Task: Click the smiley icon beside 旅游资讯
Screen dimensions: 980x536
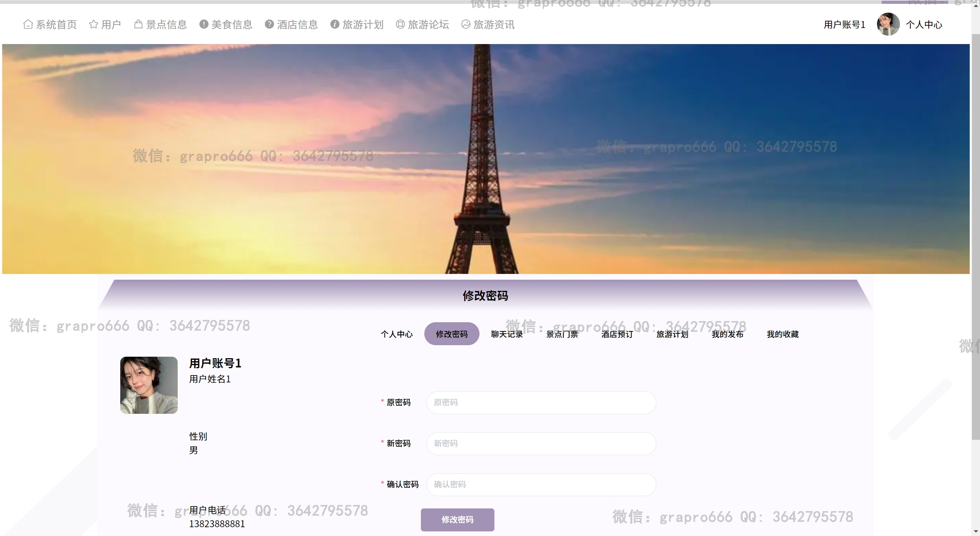Action: [x=466, y=25]
